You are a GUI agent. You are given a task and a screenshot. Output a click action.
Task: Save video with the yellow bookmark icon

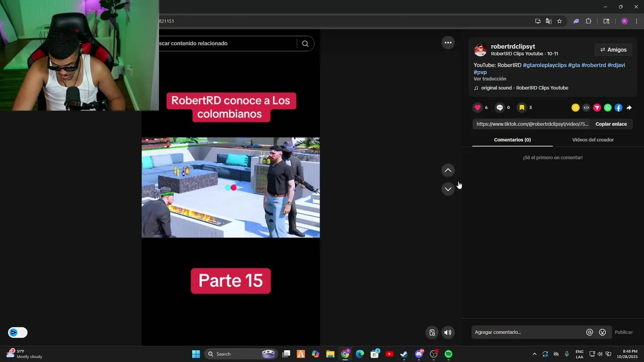click(522, 108)
